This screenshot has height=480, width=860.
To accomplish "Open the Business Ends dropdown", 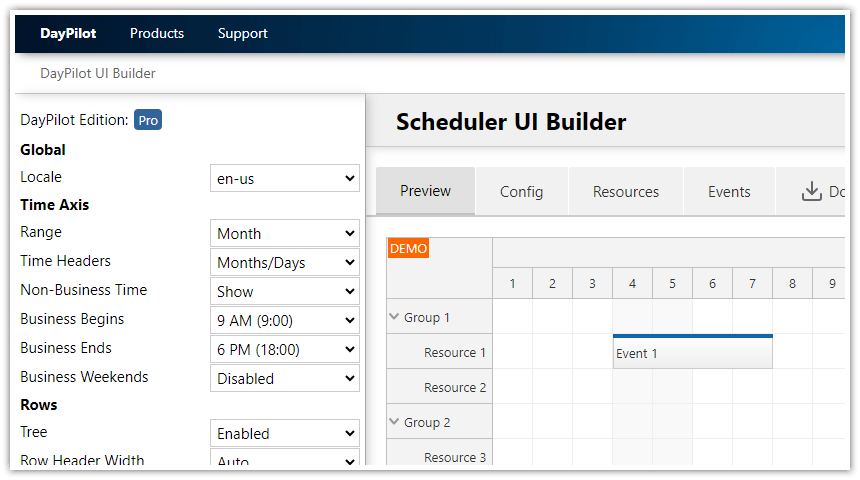I will tap(285, 349).
